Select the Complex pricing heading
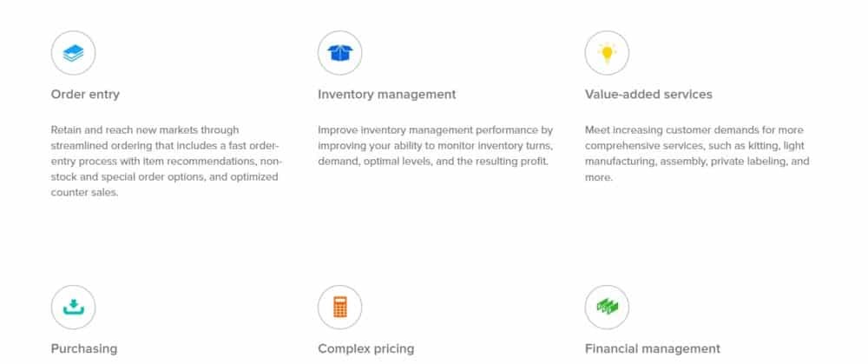 pos(365,348)
